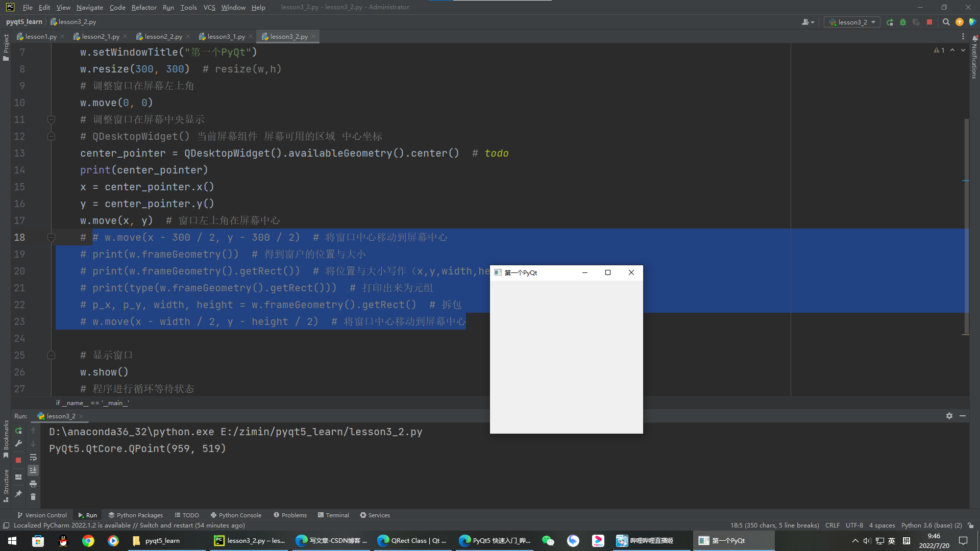Clear the Run console with trash icon

pyautogui.click(x=33, y=496)
